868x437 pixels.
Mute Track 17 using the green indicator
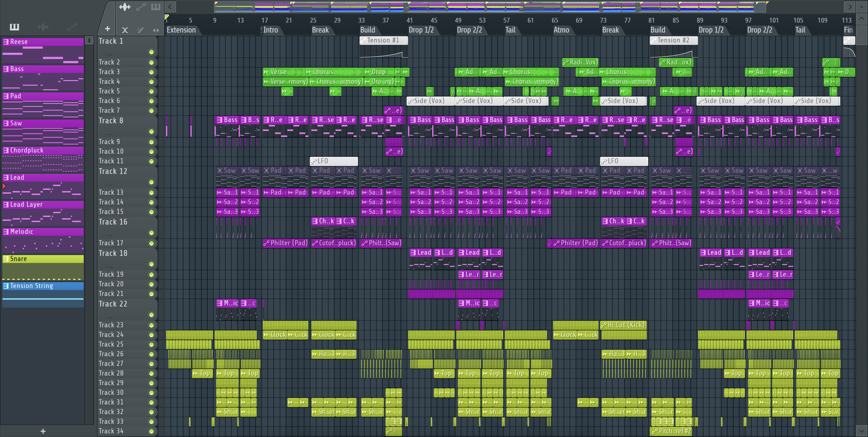point(151,243)
